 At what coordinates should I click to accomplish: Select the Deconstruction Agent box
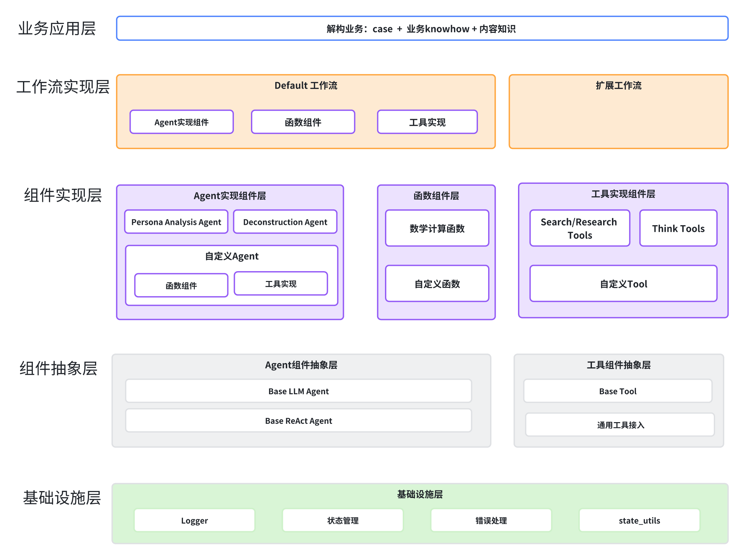[x=285, y=222]
